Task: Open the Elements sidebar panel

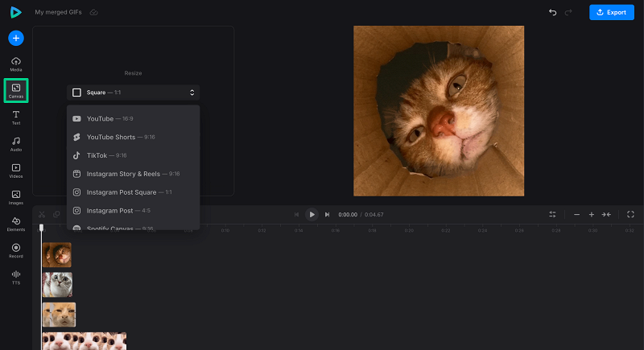Action: tap(16, 224)
